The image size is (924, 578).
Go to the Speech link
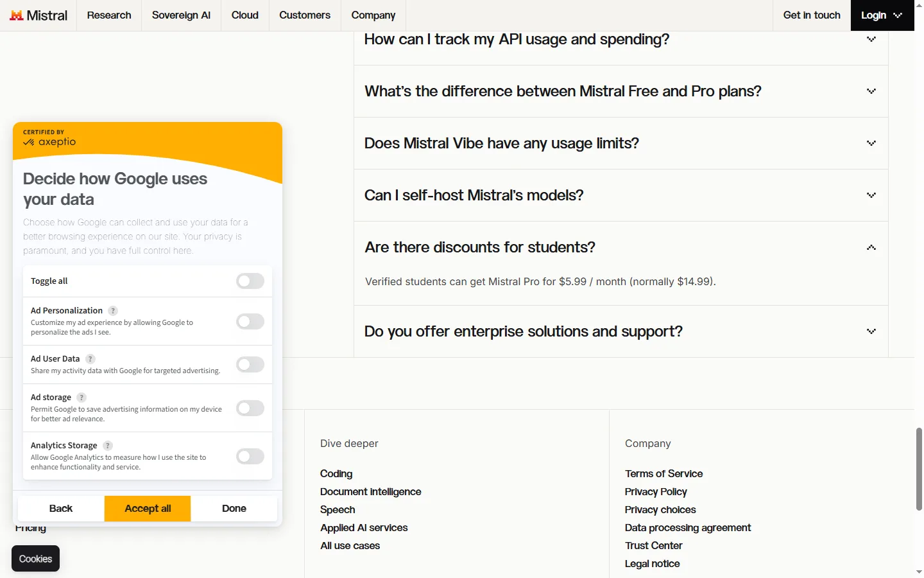tap(338, 510)
